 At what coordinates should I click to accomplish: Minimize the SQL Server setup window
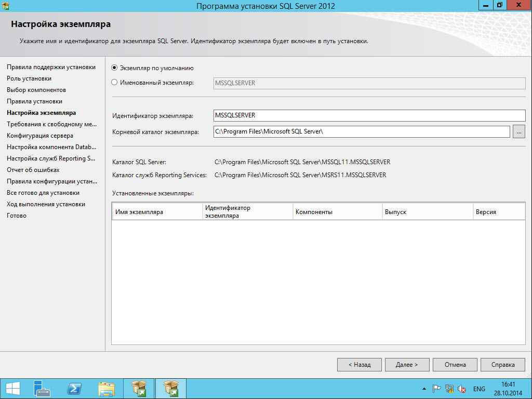click(x=485, y=5)
